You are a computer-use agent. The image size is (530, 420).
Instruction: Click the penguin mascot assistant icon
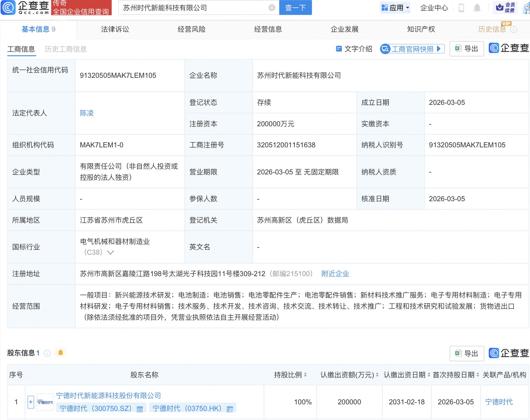coord(527,8)
